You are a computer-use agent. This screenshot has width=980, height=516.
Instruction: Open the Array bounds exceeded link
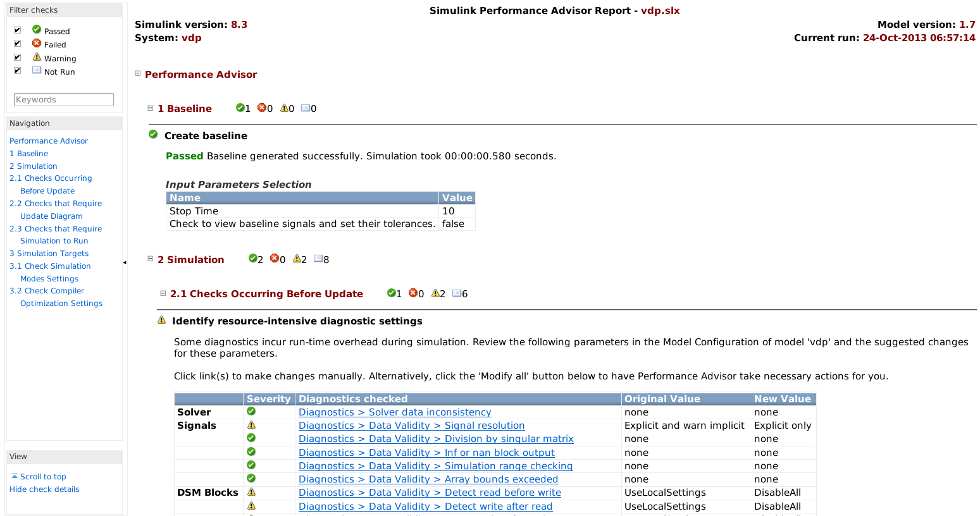(428, 479)
